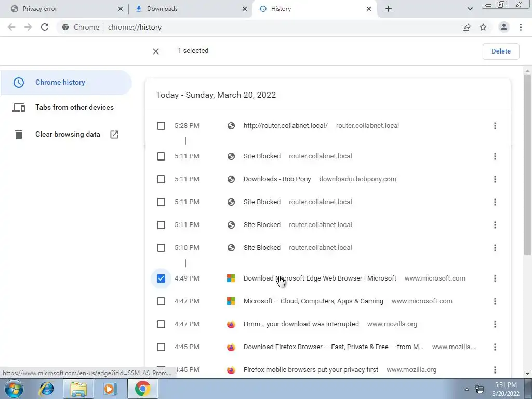Select Chrome history in sidebar
Screen dimensions: 532x399
point(66,83)
